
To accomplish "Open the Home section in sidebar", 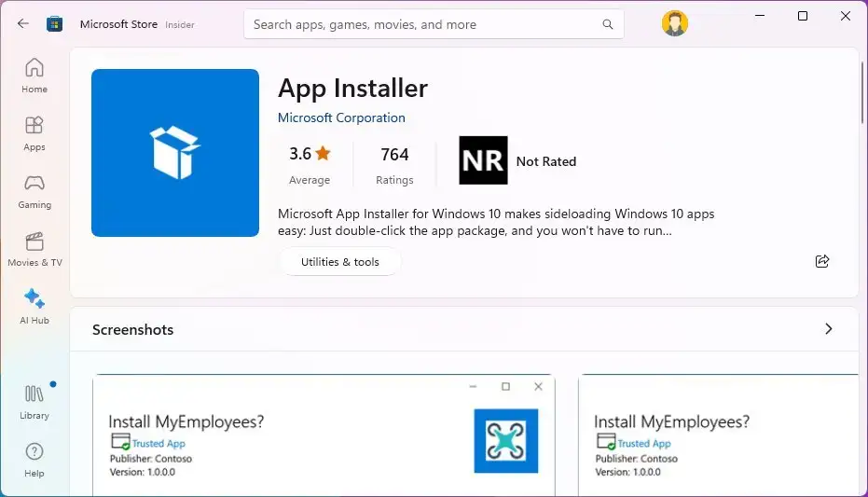I will point(34,76).
